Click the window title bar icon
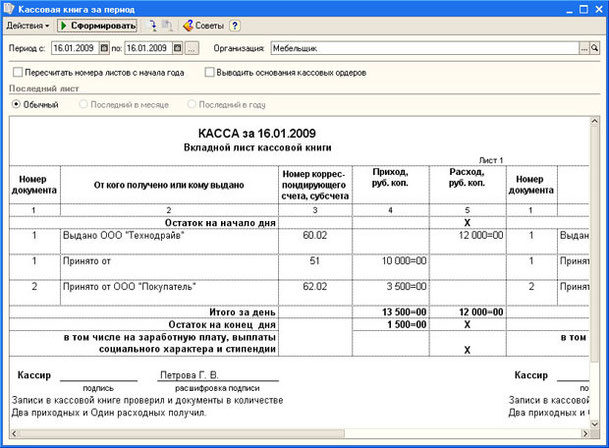 [x=11, y=7]
